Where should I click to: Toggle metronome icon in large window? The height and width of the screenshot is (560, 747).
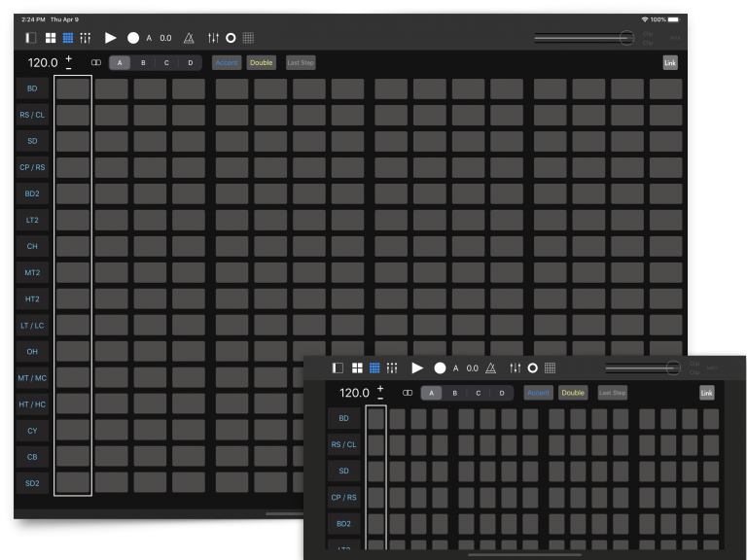tap(189, 38)
